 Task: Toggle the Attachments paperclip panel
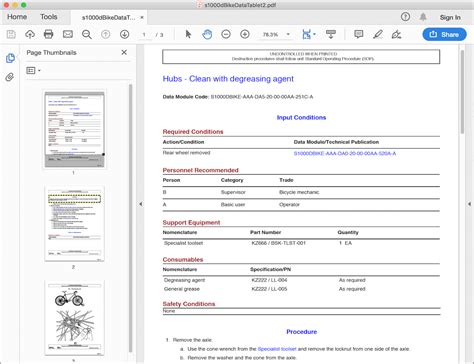[x=10, y=77]
